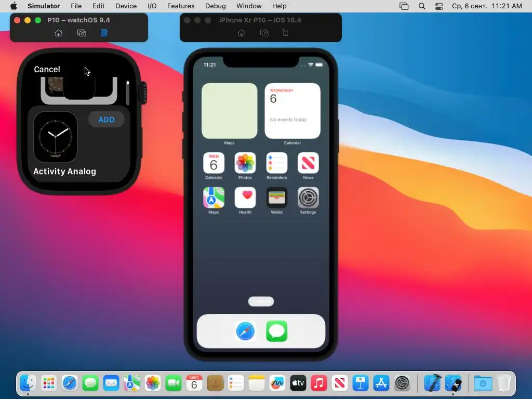Open the Trash from the Dock
This screenshot has width=532, height=399.
(x=504, y=383)
